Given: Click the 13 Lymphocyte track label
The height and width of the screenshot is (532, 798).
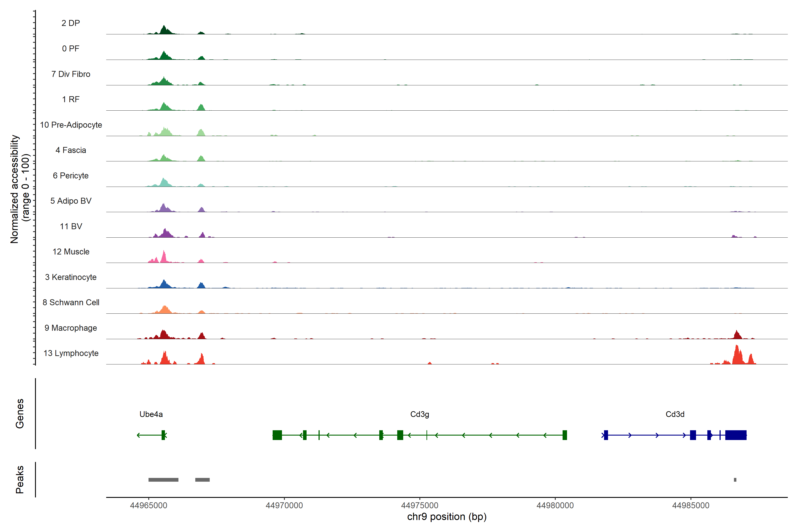Looking at the screenshot, I should click(71, 353).
